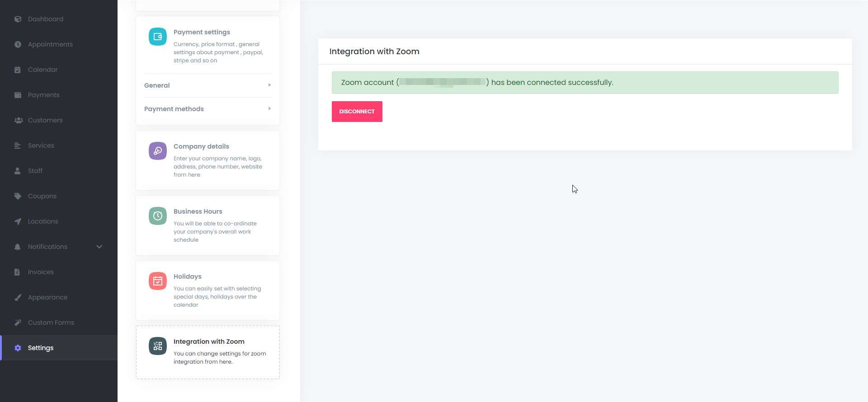
Task: Open Custom Forms in the sidebar
Action: pos(51,323)
